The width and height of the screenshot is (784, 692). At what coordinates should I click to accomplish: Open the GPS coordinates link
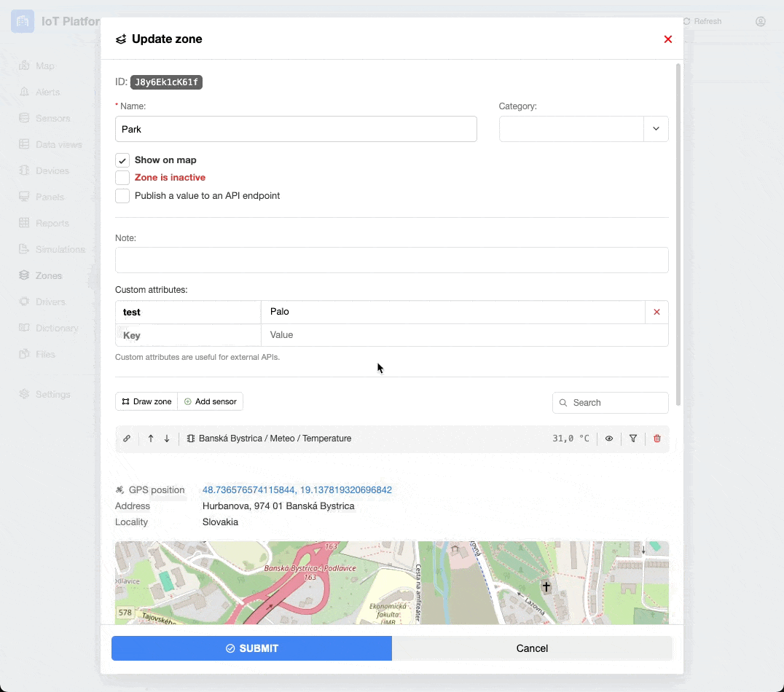point(297,490)
